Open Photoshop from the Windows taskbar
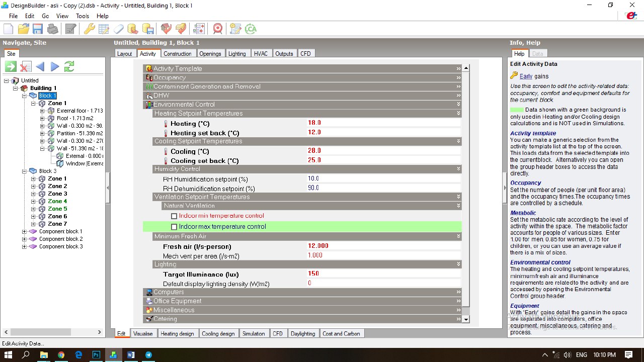This screenshot has width=644, height=362. click(96, 355)
